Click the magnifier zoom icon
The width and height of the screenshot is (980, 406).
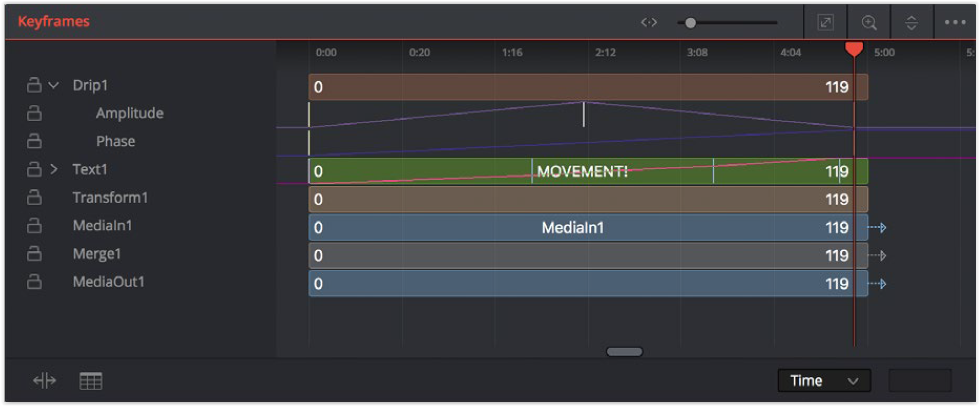click(x=868, y=23)
